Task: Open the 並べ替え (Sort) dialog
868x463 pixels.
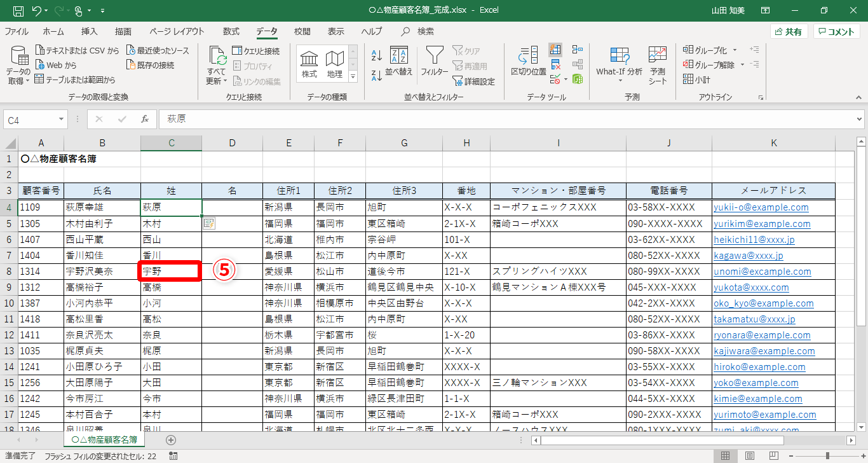Action: coord(399,62)
